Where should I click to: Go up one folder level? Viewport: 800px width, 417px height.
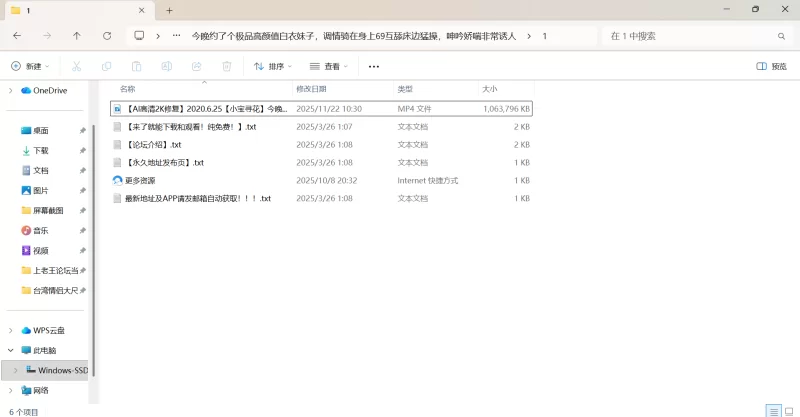[x=77, y=36]
